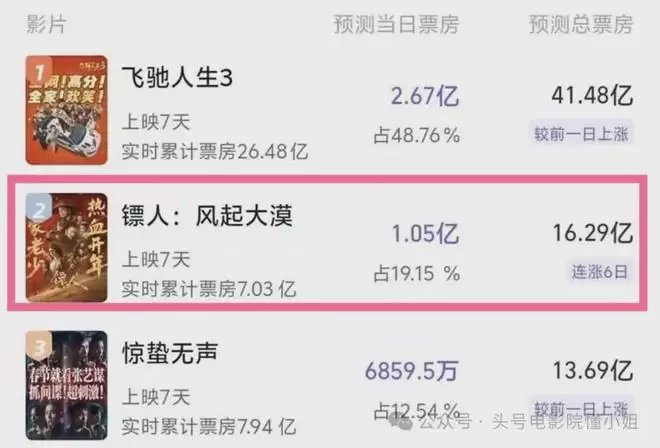Click the 6859.5万 daily box office figure
Screen dimensions: 660x448
pyautogui.click(x=412, y=370)
